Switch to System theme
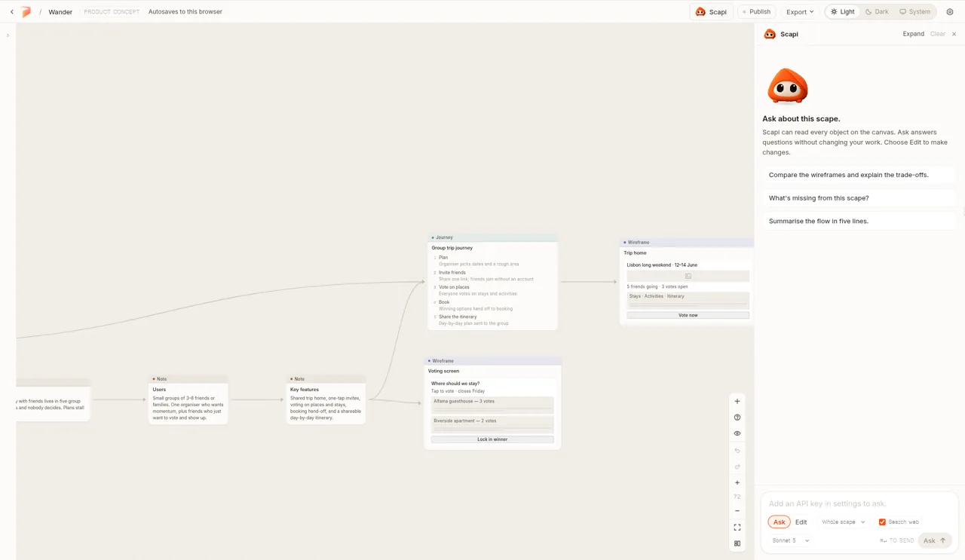 click(914, 12)
